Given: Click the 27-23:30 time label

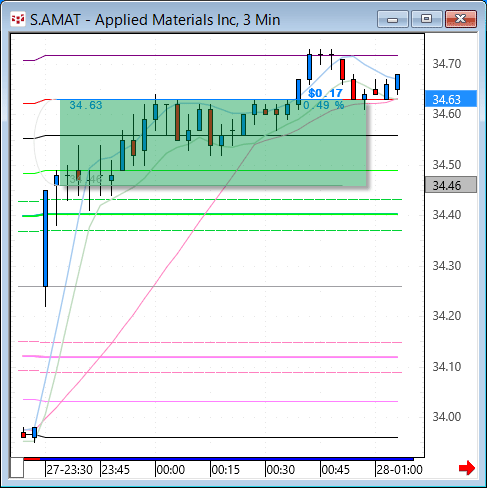Looking at the screenshot, I should pos(69,470).
